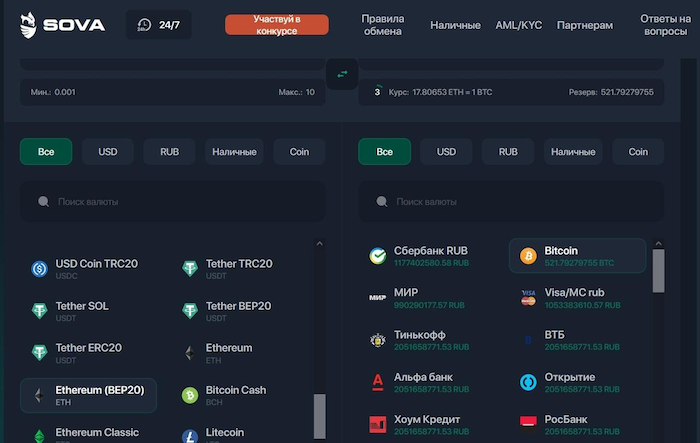Click the Мин.: 0.001 text
The width and height of the screenshot is (700, 443).
(x=53, y=92)
